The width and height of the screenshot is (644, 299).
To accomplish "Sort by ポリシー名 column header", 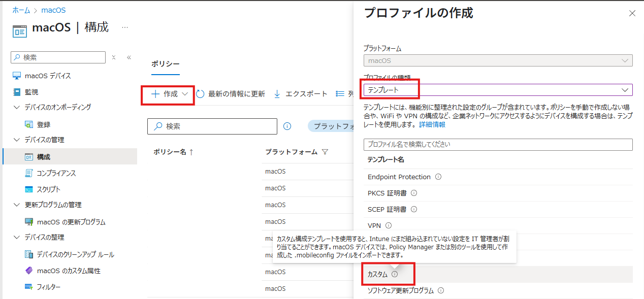I will [173, 152].
